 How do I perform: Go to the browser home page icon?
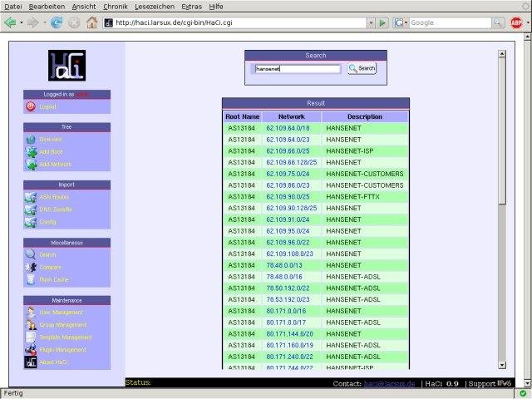[92, 22]
